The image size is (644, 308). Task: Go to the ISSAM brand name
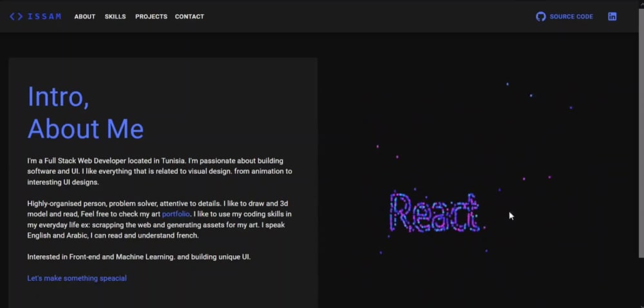[44, 16]
